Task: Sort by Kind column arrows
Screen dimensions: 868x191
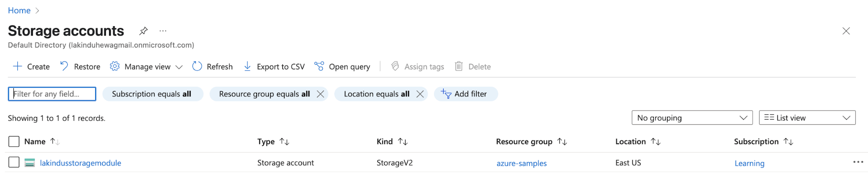Action: pos(403,142)
